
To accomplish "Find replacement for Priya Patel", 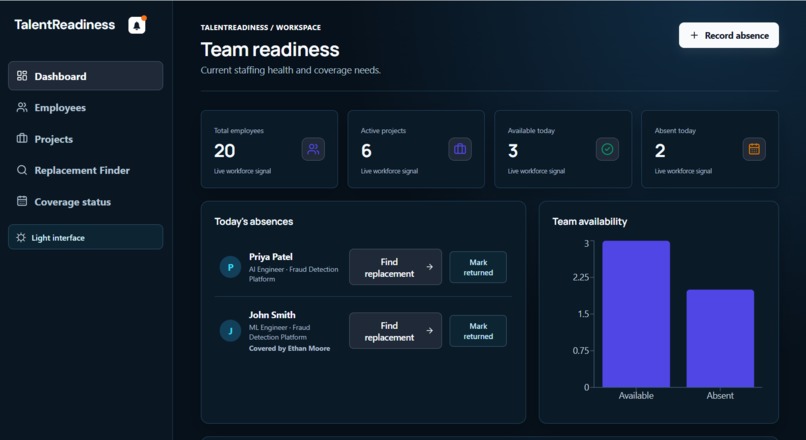I will coord(395,267).
